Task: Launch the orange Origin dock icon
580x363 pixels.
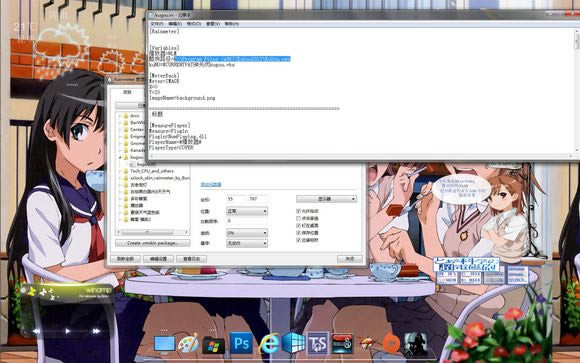Action: coord(391,343)
